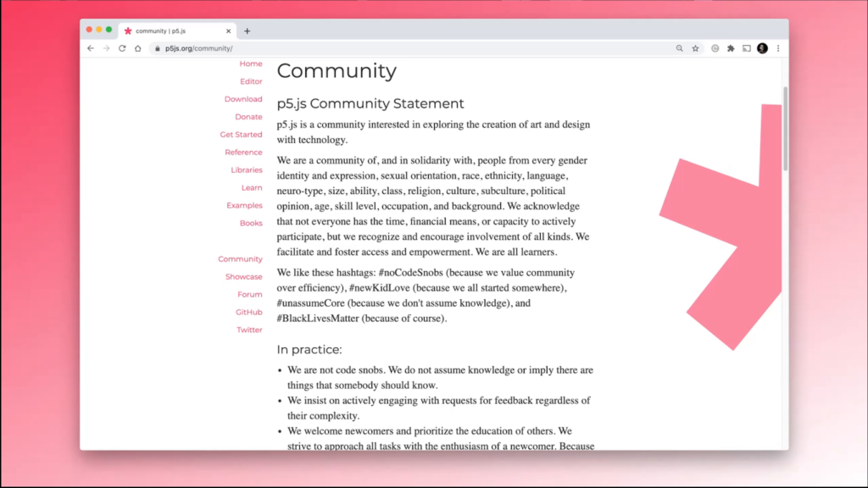Visit the Forum link
The width and height of the screenshot is (868, 488).
click(250, 294)
